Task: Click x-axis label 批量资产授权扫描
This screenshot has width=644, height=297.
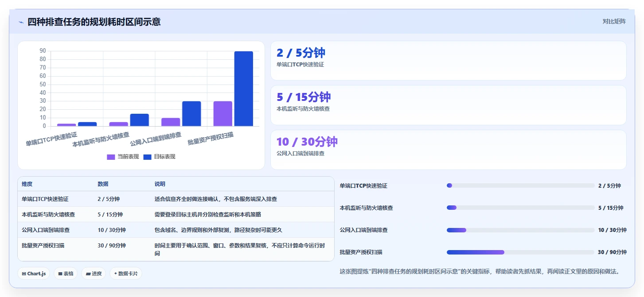Action: 211,139
